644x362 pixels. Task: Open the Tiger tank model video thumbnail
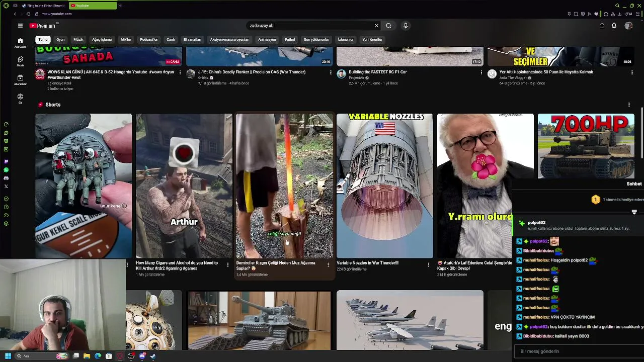[259, 320]
